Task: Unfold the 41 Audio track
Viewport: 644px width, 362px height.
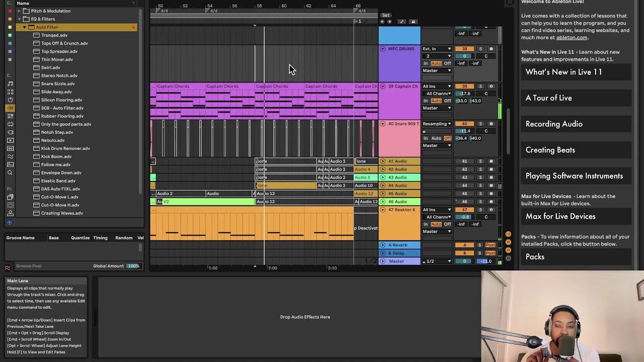Action: coord(383,161)
